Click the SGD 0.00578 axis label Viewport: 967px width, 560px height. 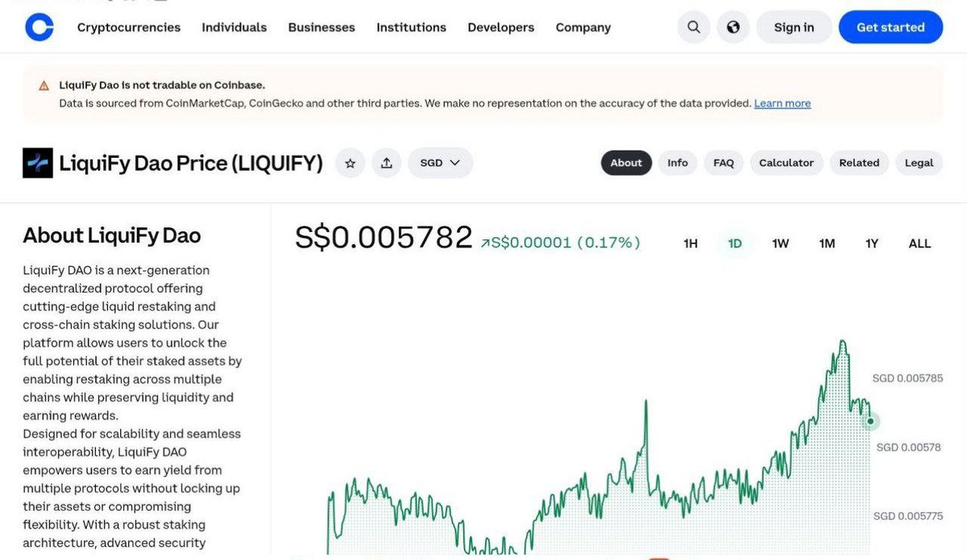click(x=908, y=447)
